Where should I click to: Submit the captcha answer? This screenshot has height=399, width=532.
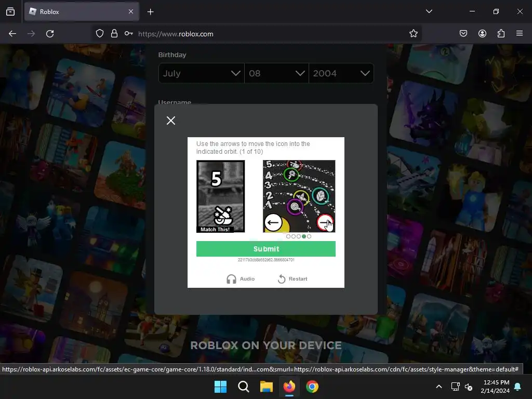pyautogui.click(x=266, y=249)
